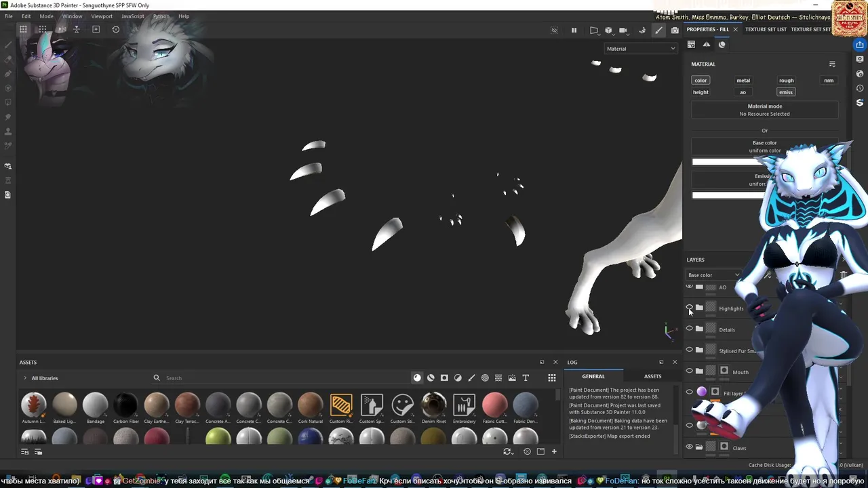
Task: Click the Material mode resource button
Action: click(765, 110)
